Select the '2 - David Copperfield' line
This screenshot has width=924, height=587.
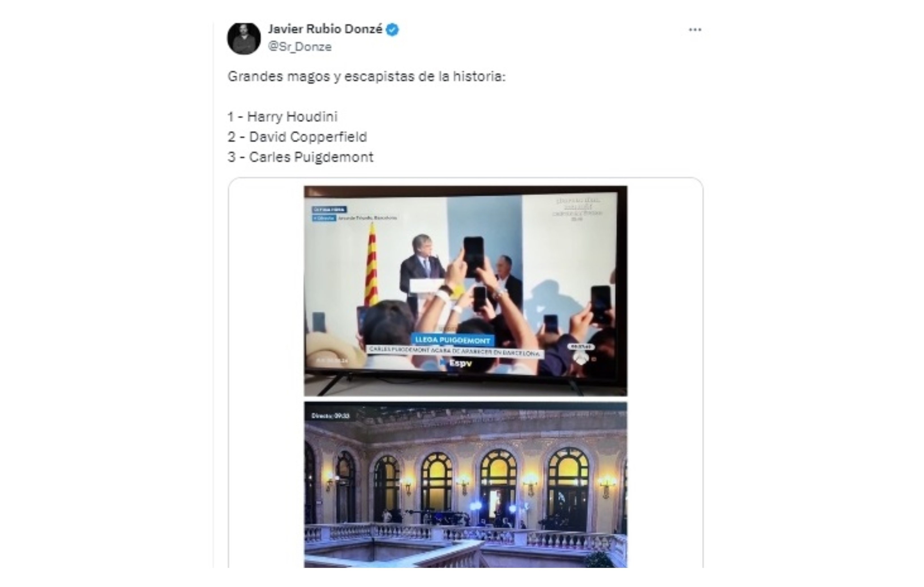[297, 137]
